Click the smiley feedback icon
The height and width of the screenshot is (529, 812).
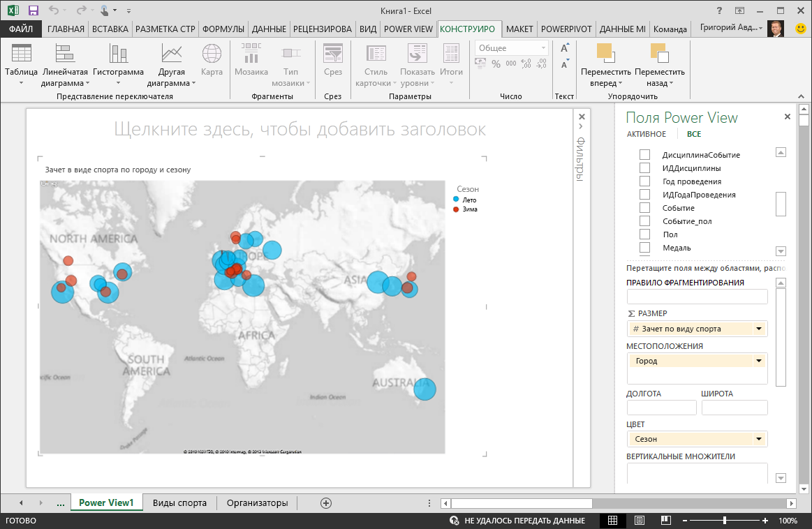pos(801,29)
